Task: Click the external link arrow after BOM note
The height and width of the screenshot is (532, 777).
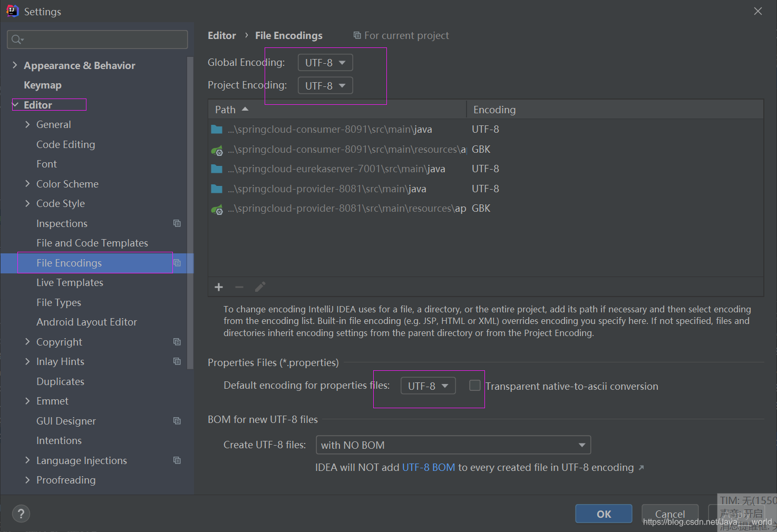Action: [641, 468]
